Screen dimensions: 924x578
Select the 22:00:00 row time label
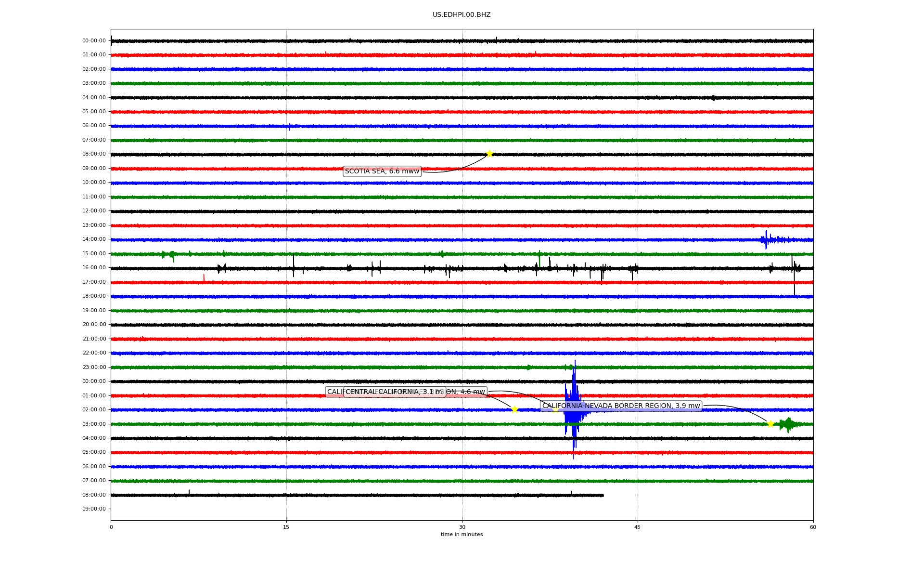point(94,353)
